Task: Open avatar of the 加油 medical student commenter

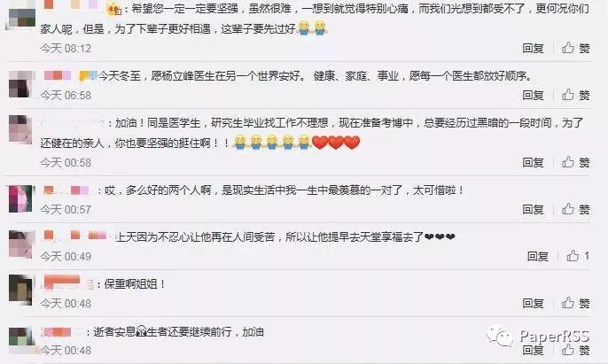Action: click(x=20, y=129)
